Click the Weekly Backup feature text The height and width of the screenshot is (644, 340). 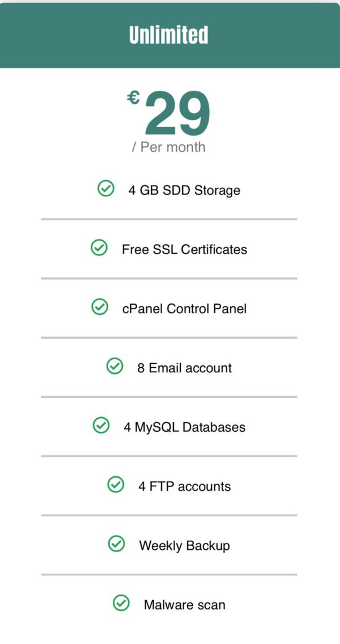(x=185, y=546)
